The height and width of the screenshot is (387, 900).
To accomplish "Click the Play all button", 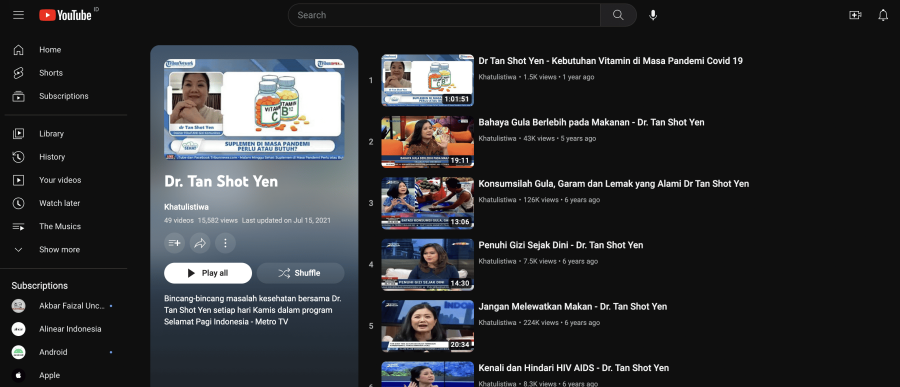I will click(208, 273).
